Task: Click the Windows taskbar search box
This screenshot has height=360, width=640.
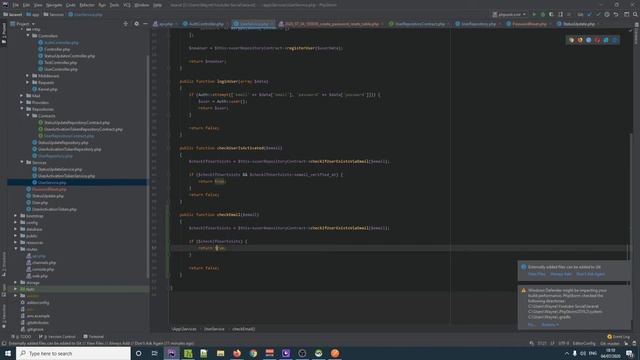Action: (x=73, y=353)
